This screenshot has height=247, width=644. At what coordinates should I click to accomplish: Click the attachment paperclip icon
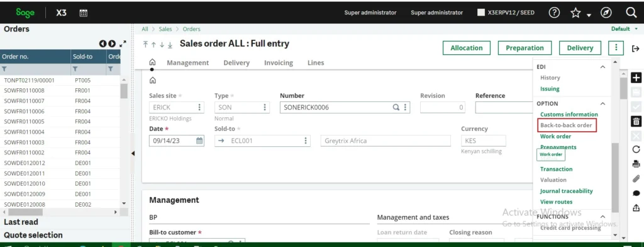636,178
